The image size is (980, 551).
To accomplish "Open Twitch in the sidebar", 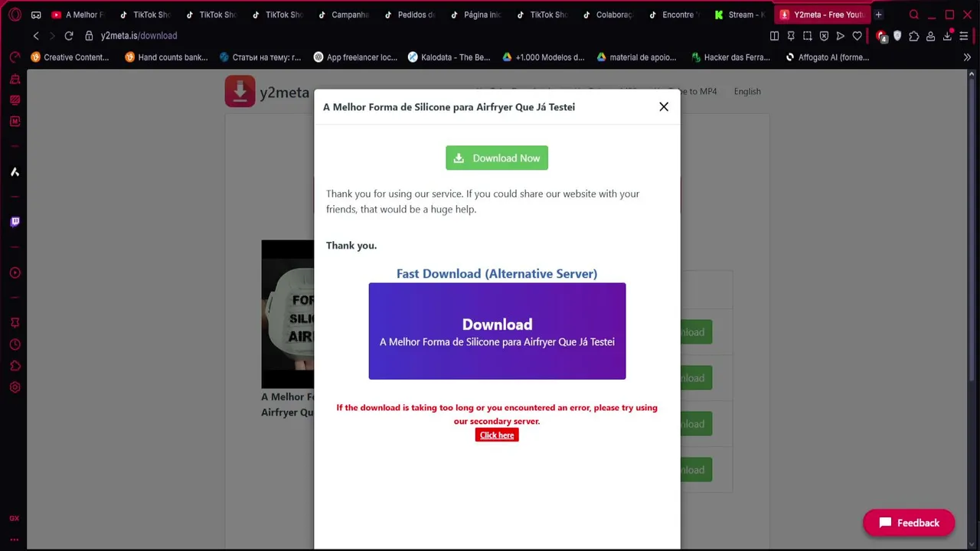I will pyautogui.click(x=15, y=222).
